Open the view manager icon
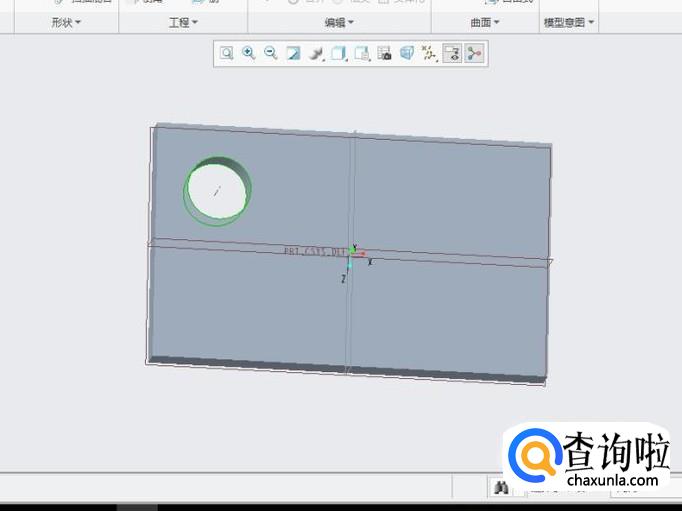Viewport: 682px width, 511px height. pos(362,54)
